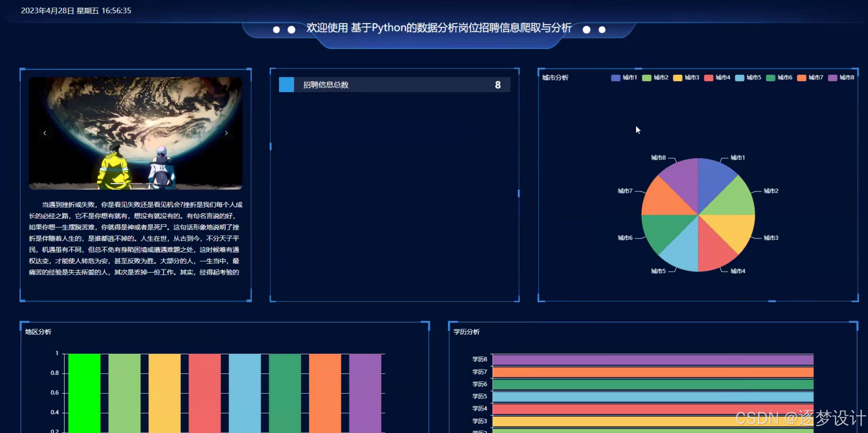Screen dimensions: 868x433
Task: Click the 地区分析 panel title
Action: pos(38,332)
